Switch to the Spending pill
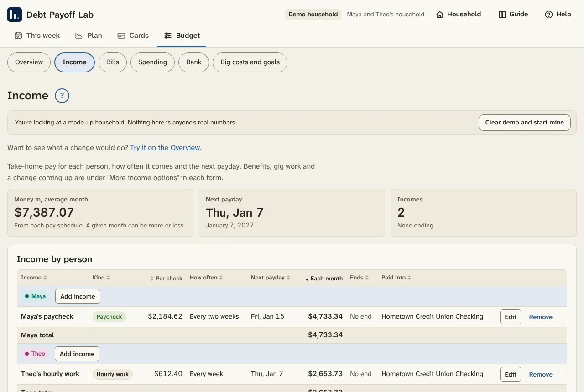 (x=152, y=62)
